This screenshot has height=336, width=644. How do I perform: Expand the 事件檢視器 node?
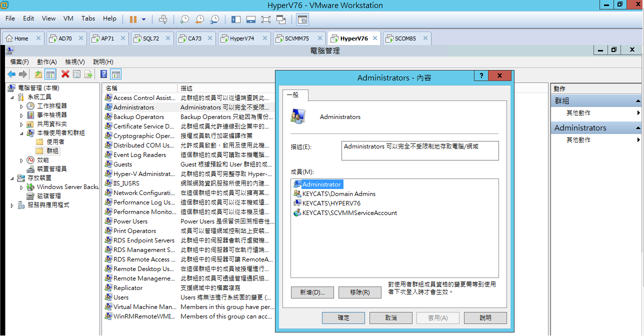(21, 115)
